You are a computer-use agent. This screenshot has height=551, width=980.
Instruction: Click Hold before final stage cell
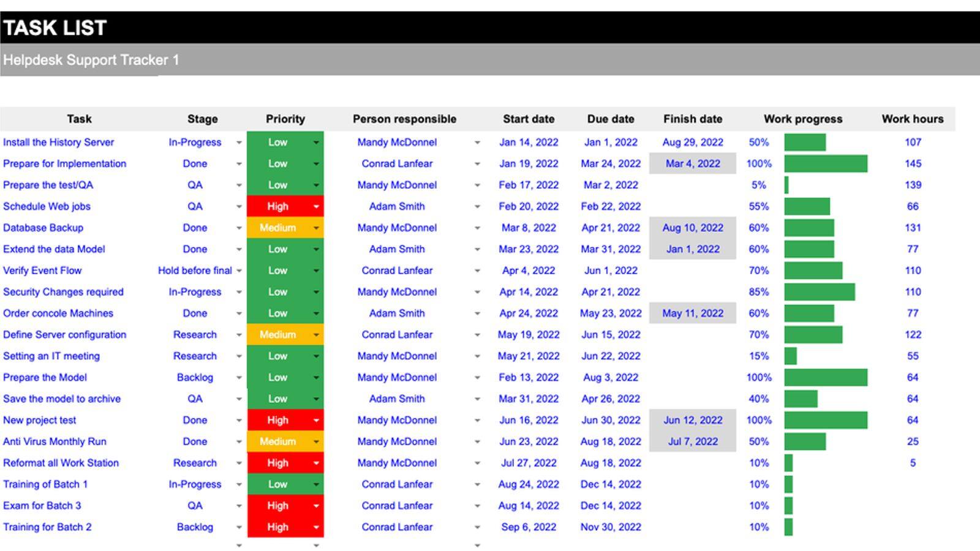[195, 271]
